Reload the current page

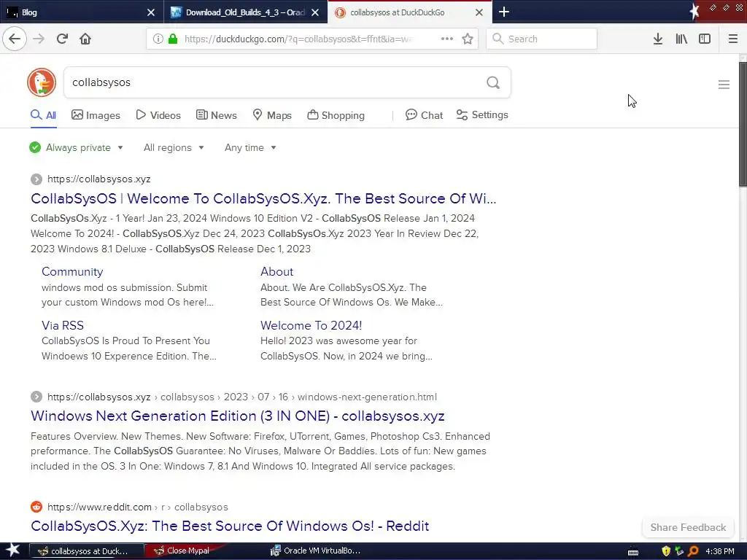coord(62,39)
